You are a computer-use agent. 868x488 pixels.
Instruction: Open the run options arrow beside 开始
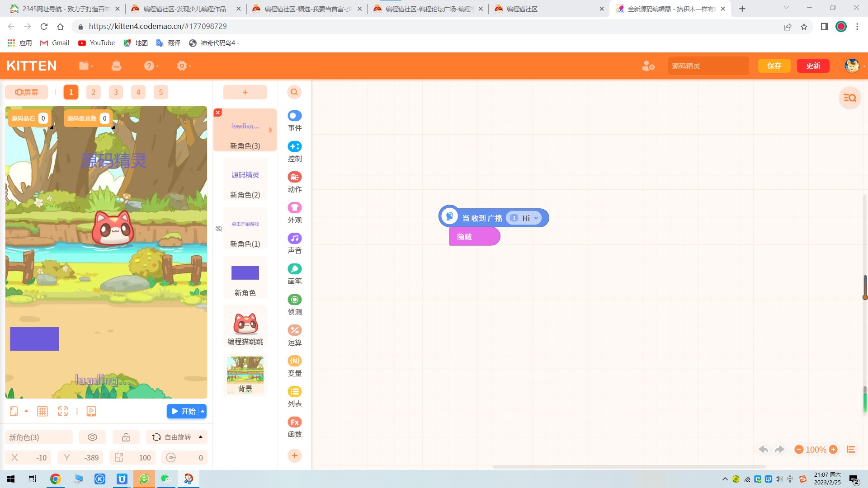(203, 411)
